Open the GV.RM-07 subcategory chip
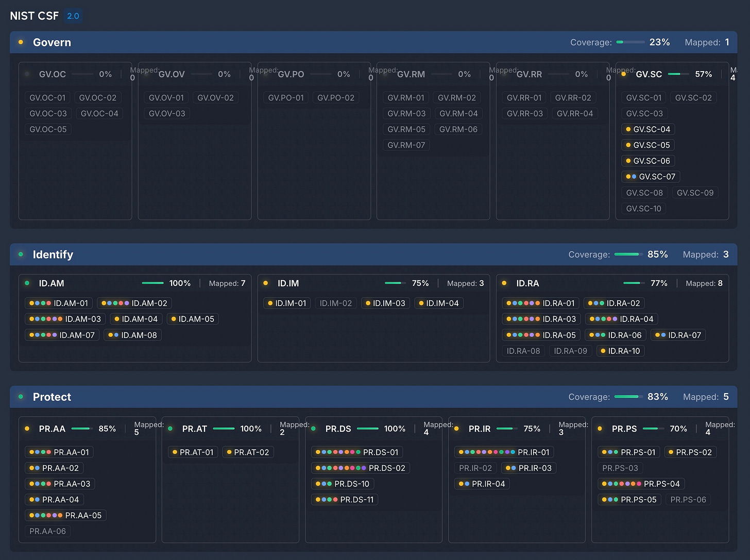 click(x=406, y=145)
